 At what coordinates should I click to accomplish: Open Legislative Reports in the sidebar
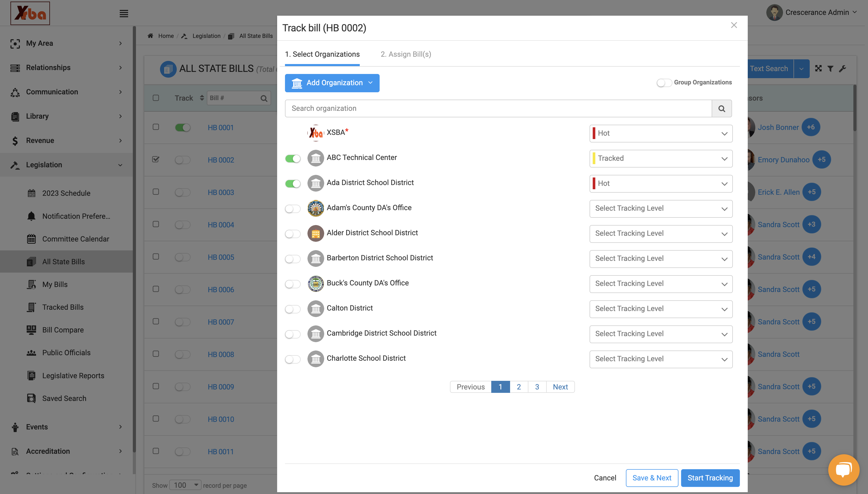tap(73, 376)
